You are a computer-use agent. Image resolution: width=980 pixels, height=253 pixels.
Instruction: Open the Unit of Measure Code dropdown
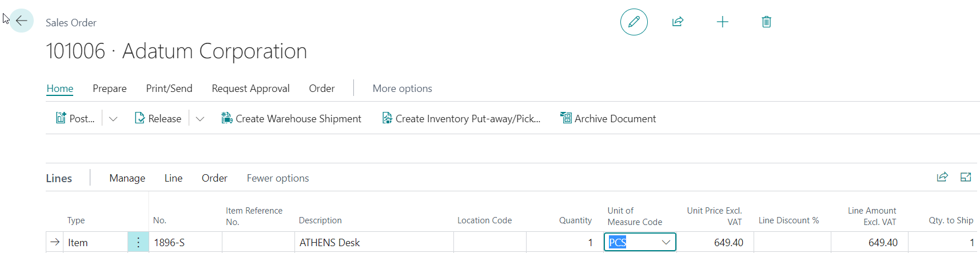666,242
